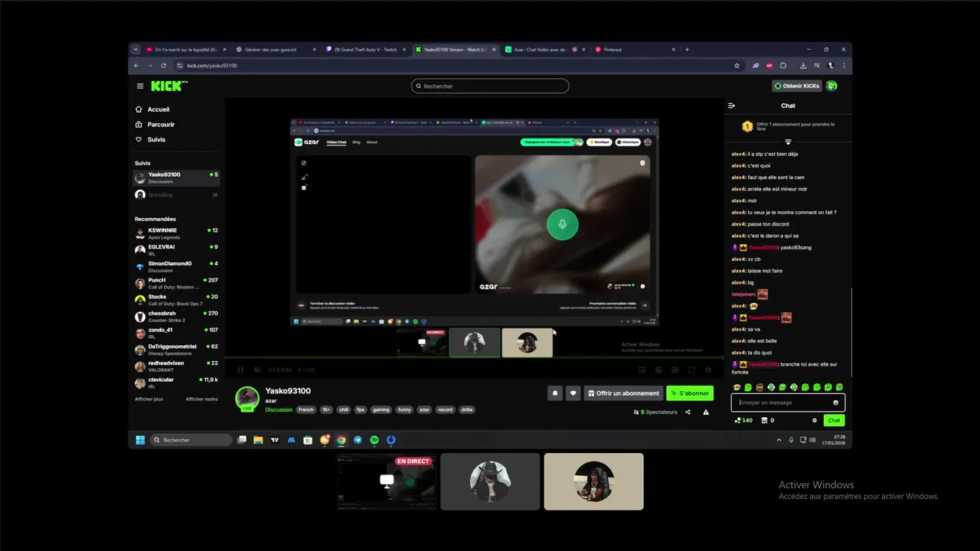Image resolution: width=980 pixels, height=551 pixels.
Task: Mute the stream audio
Action: pyautogui.click(x=257, y=370)
